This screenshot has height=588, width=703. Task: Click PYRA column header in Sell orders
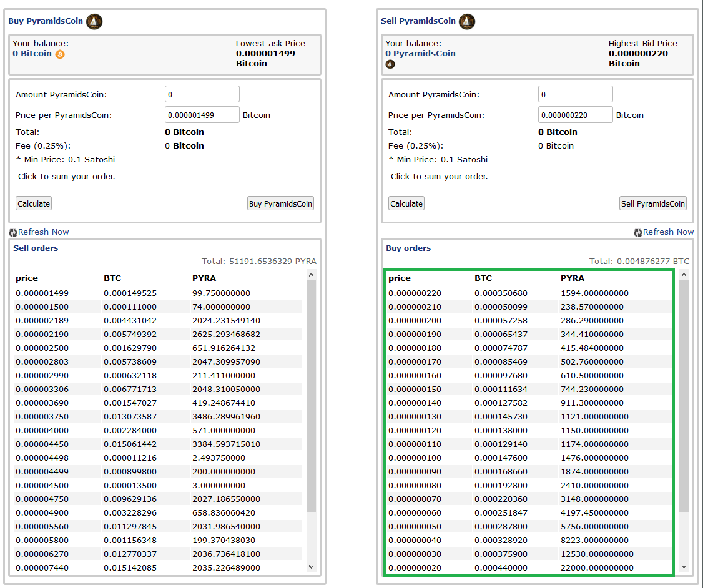(x=204, y=278)
